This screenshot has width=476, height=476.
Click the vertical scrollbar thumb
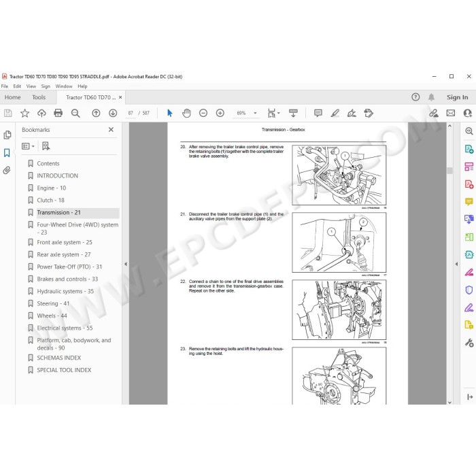click(x=449, y=170)
